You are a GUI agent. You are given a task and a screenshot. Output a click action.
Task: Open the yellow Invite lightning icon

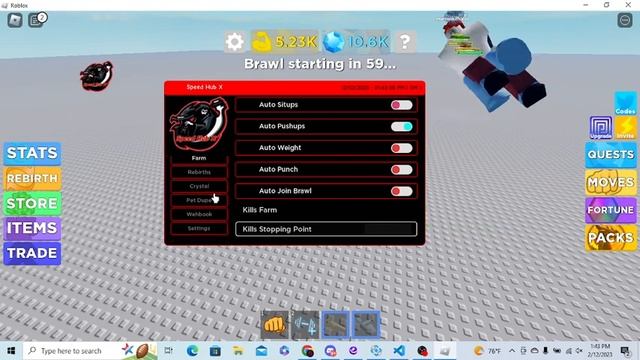[625, 127]
